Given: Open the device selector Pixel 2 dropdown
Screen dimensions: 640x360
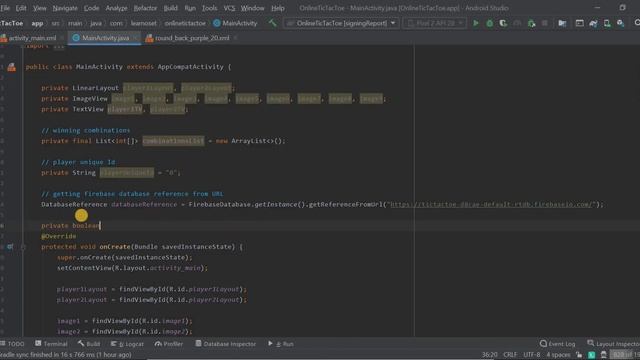Looking at the screenshot, I should pyautogui.click(x=434, y=23).
